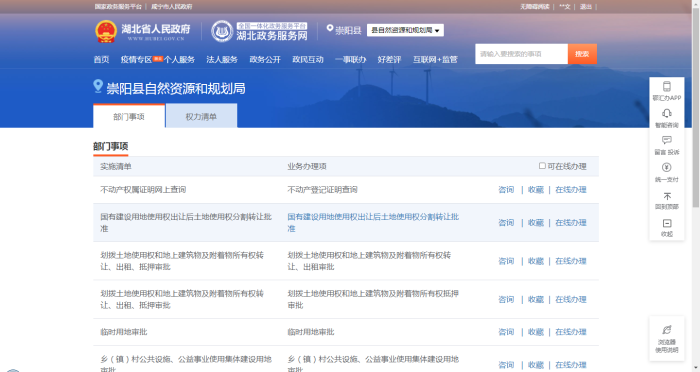The image size is (700, 372).
Task: Click 在线办理 for 转让、出租审批 row
Action: (571, 261)
